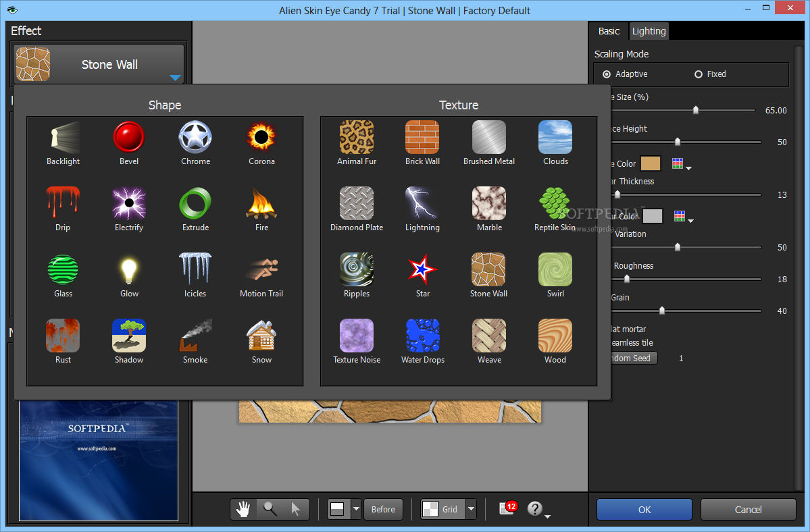Pick the Chrome effect

[195, 143]
